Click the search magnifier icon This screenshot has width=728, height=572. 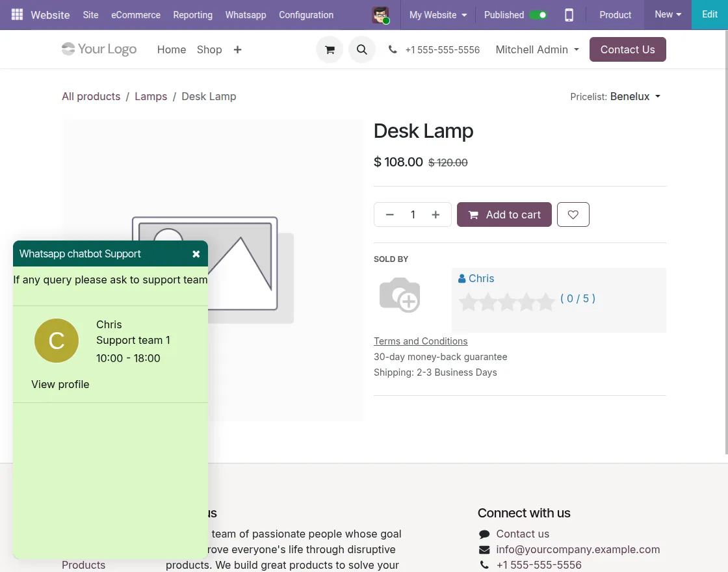click(362, 49)
